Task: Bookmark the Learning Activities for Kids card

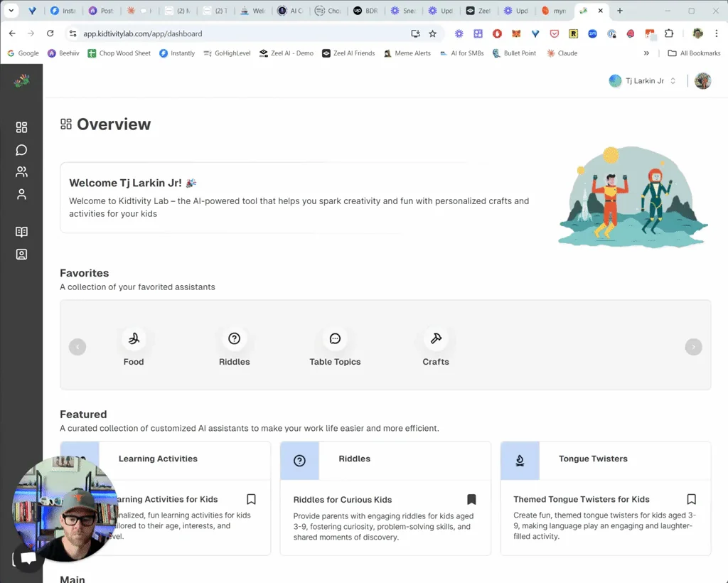Action: [x=251, y=499]
